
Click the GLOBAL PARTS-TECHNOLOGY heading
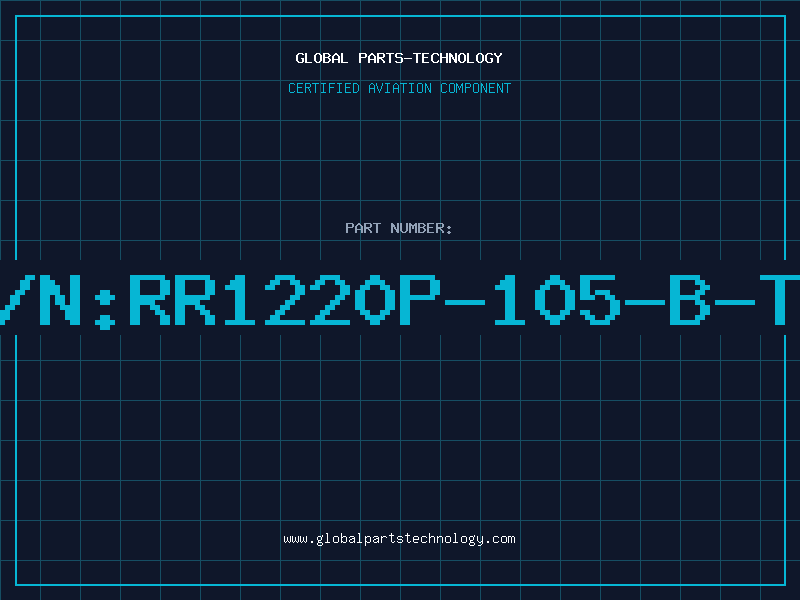point(399,58)
